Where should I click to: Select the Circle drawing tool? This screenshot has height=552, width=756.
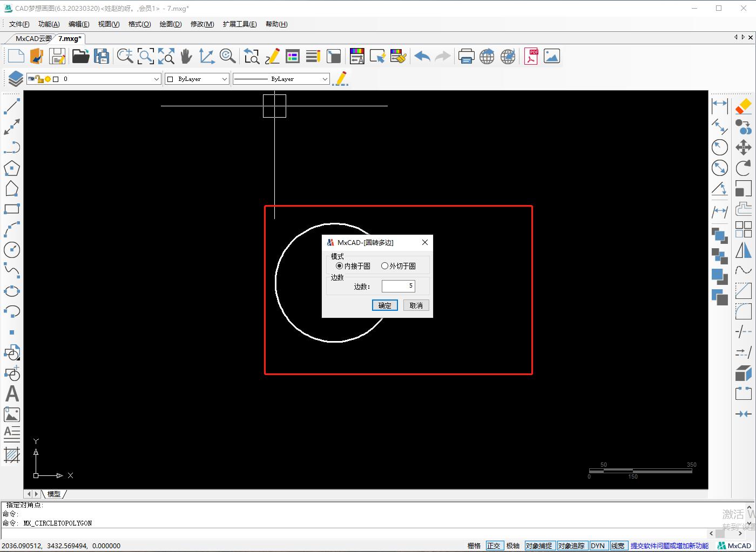[12, 250]
